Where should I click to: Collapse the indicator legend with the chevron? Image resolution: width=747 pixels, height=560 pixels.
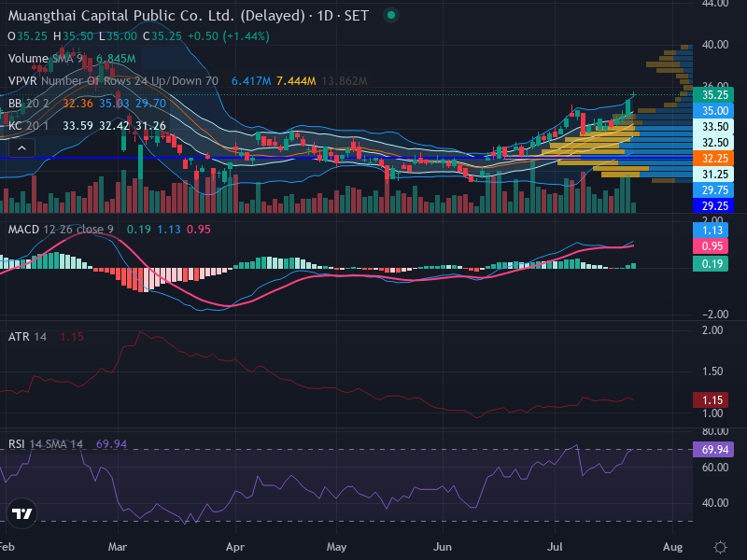(x=21, y=148)
